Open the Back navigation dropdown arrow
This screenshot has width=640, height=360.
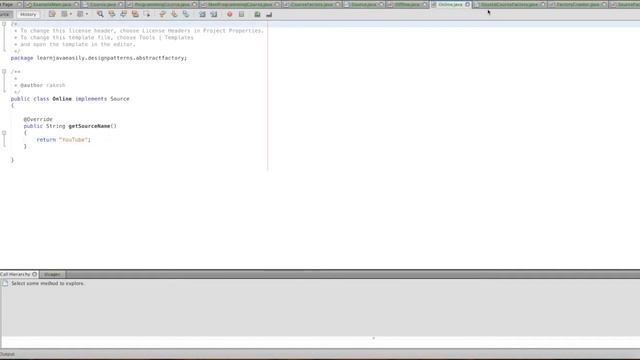pos(71,14)
